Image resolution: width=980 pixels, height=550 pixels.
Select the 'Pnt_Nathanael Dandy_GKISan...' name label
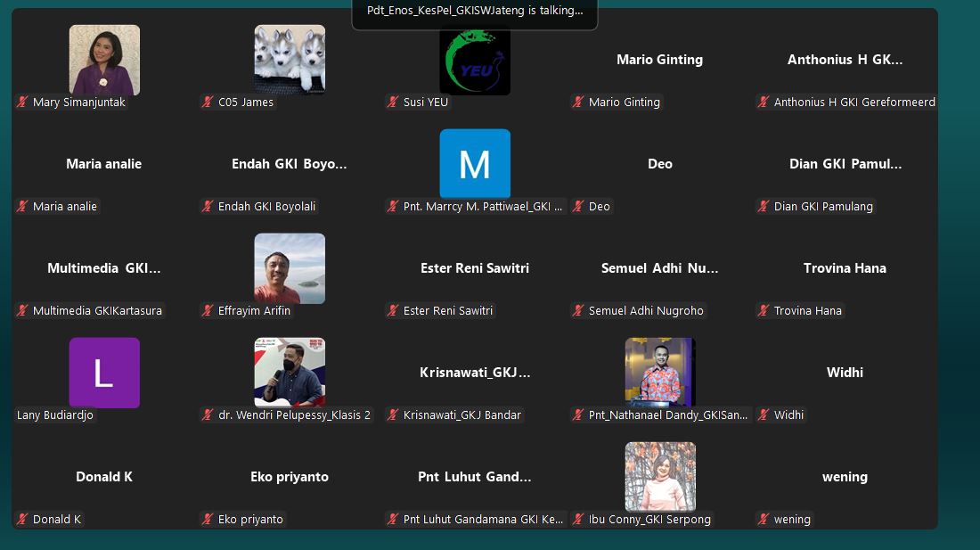[x=668, y=415]
